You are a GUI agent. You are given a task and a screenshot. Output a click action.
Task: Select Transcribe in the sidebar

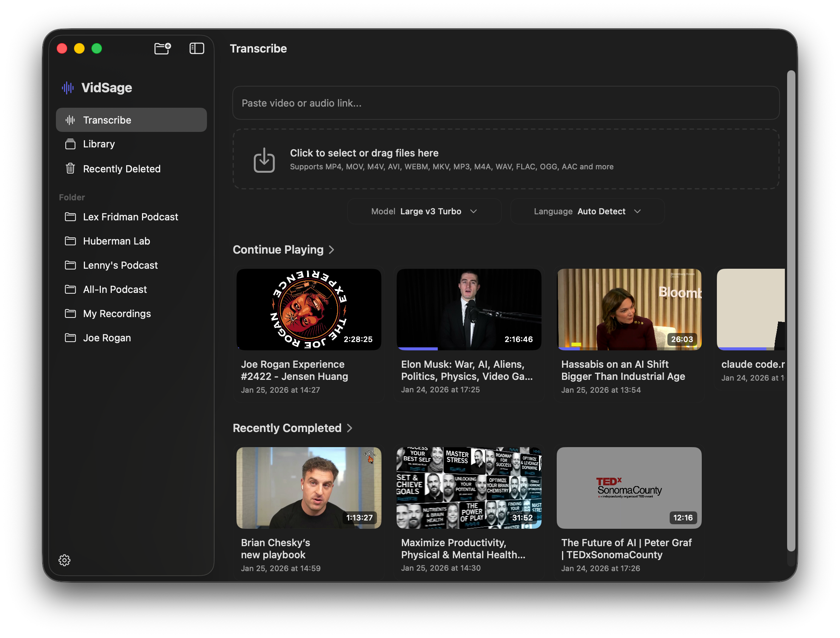pos(131,120)
